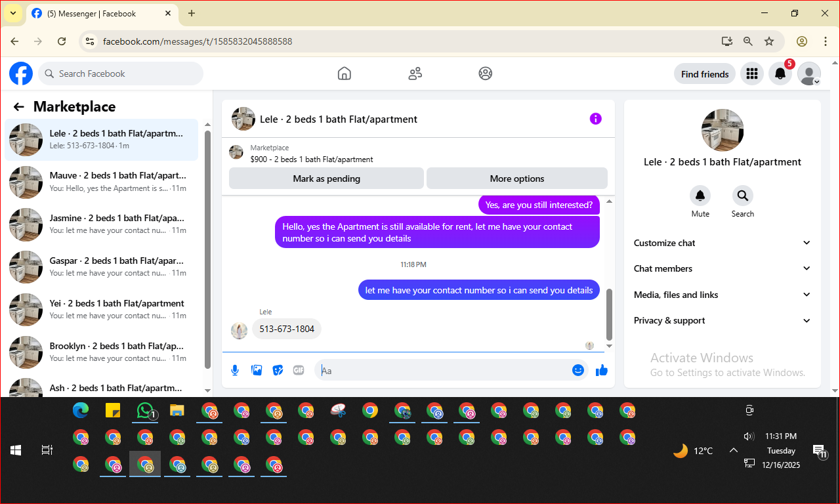The width and height of the screenshot is (840, 504).
Task: Click the install app icon in address bar
Action: pos(726,41)
